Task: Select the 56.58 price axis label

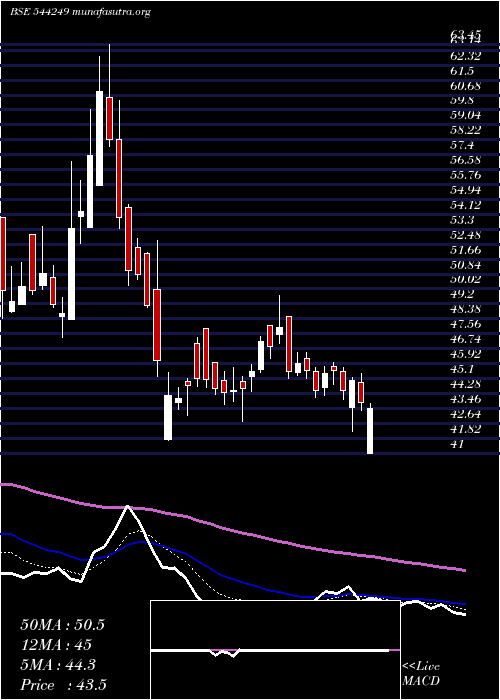Action: 466,160
